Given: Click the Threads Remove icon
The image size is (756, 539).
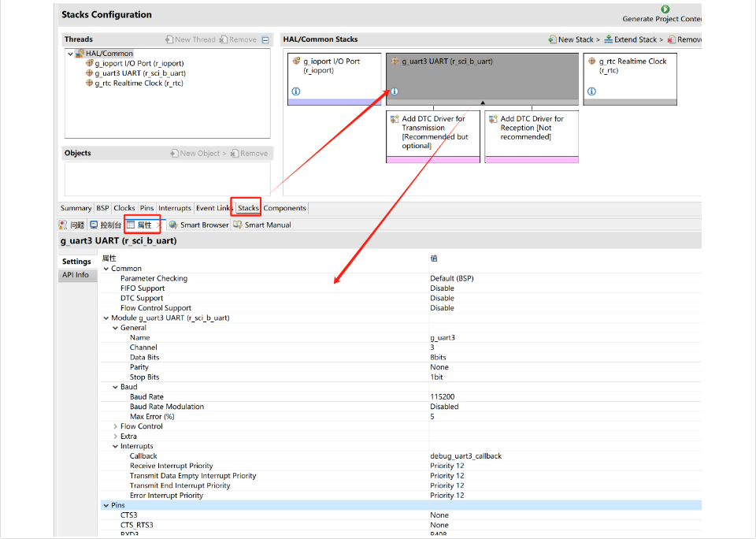Looking at the screenshot, I should point(223,39).
